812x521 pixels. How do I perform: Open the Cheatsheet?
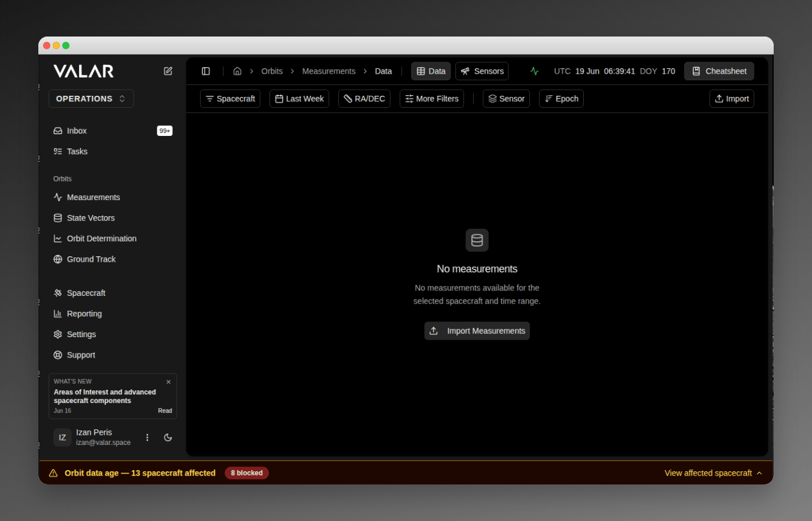pyautogui.click(x=719, y=71)
